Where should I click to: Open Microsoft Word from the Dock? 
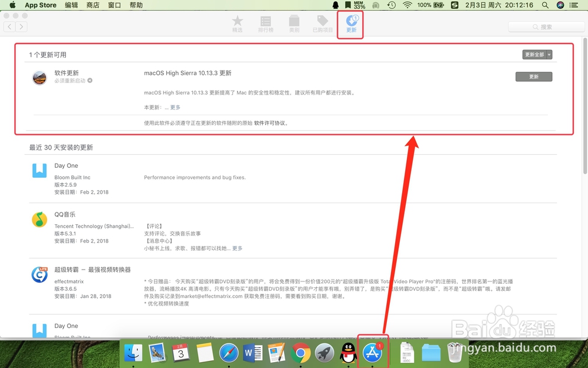click(253, 353)
